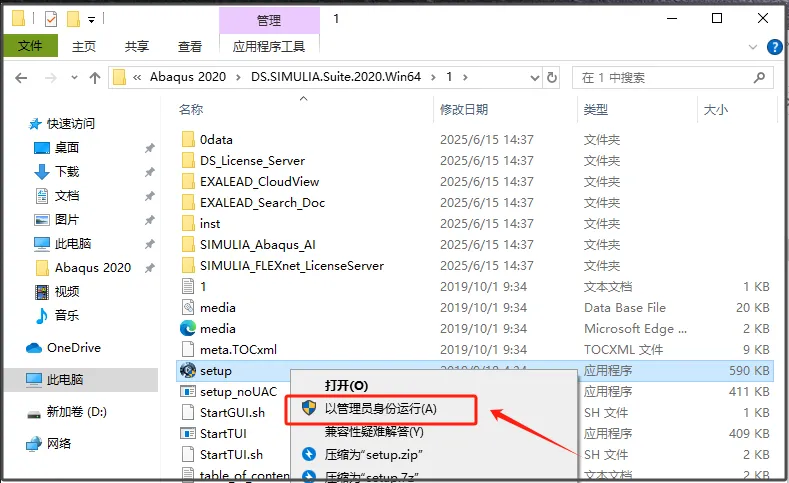Click the setup_noUAC application icon
This screenshot has height=483, width=789.
point(188,391)
